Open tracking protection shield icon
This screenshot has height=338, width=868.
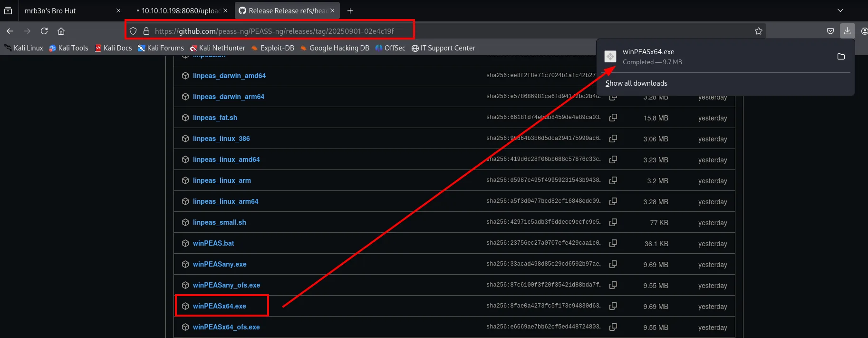(x=134, y=31)
